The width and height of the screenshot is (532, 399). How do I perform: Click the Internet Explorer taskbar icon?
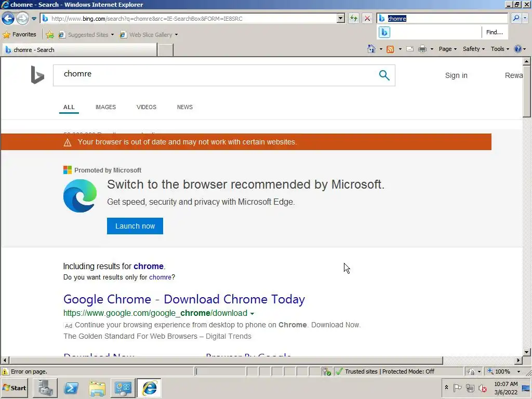[x=149, y=388]
